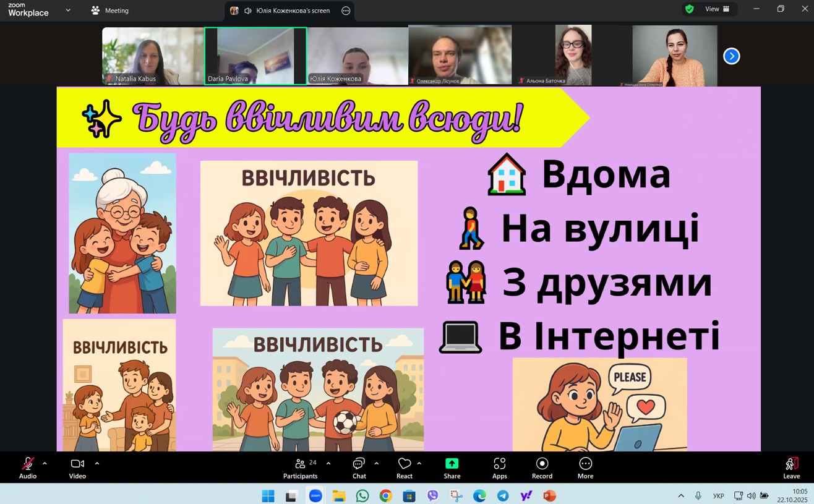Open the Chat panel

[359, 468]
